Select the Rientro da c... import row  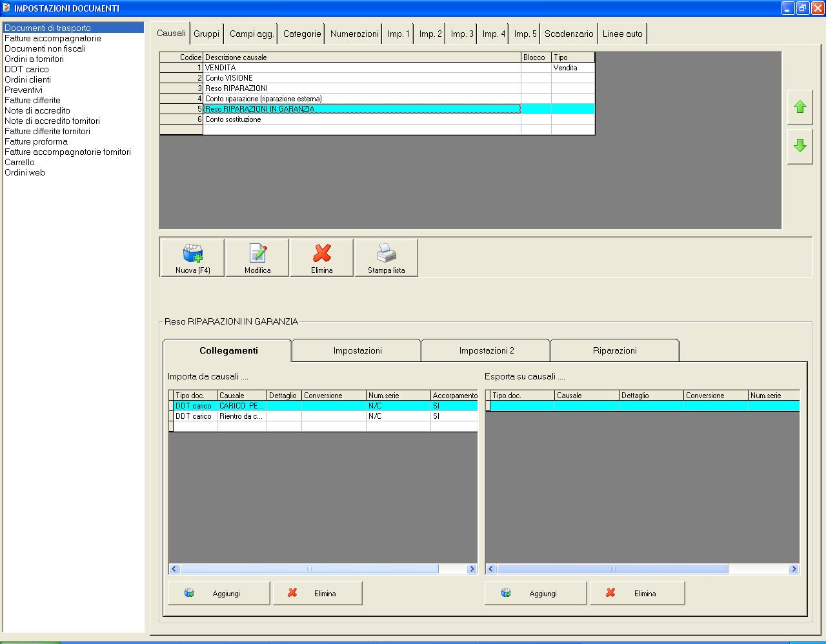click(x=323, y=416)
